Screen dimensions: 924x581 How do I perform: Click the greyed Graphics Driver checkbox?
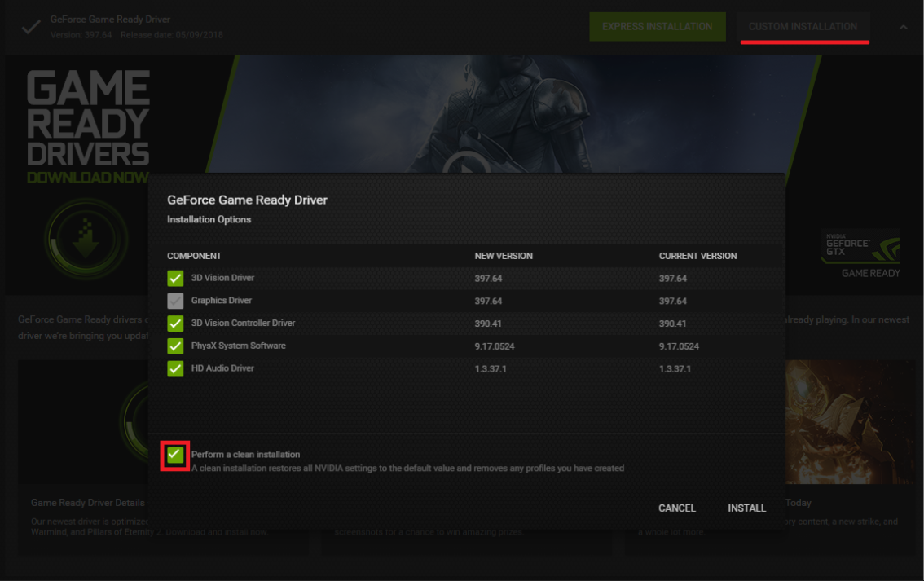point(175,301)
